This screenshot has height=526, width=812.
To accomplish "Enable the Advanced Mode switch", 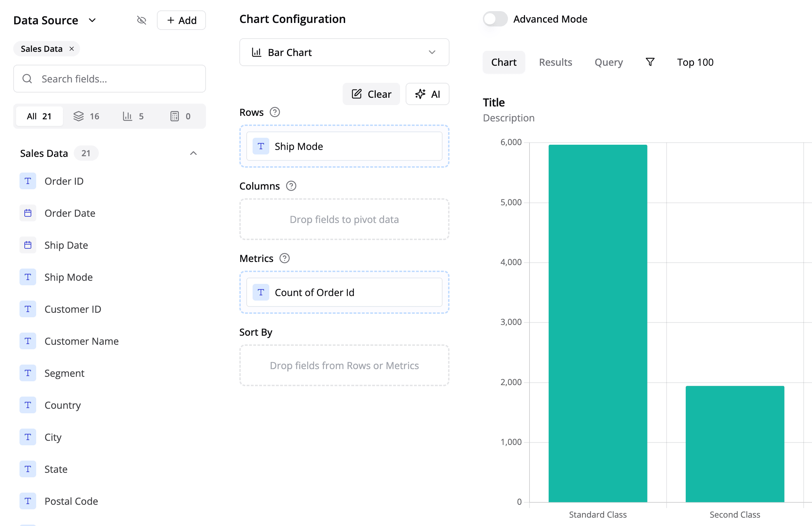I will tap(495, 19).
